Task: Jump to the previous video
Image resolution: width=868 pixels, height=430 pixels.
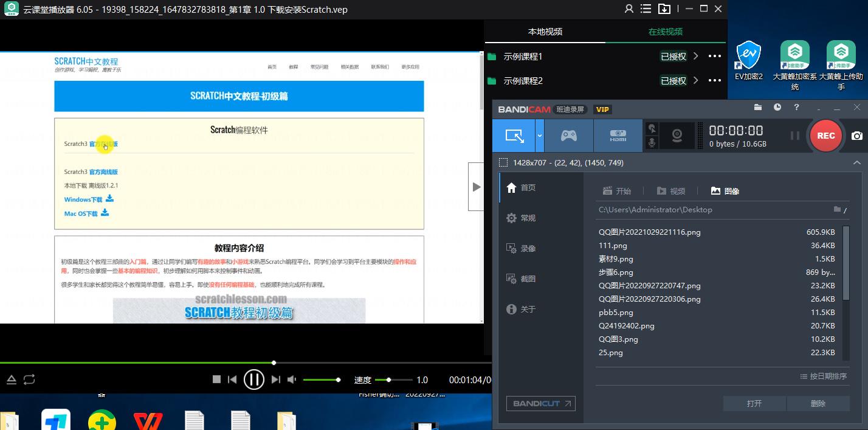Action: (232, 380)
